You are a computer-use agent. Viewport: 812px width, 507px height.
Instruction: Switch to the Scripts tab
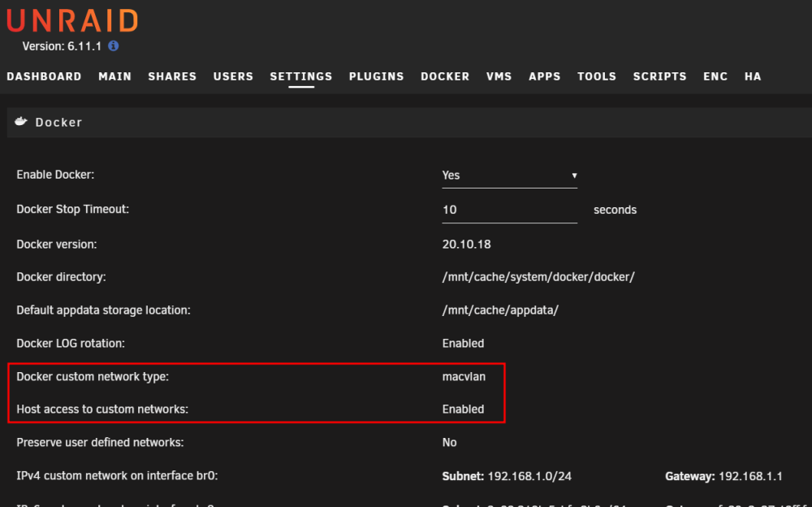[659, 76]
